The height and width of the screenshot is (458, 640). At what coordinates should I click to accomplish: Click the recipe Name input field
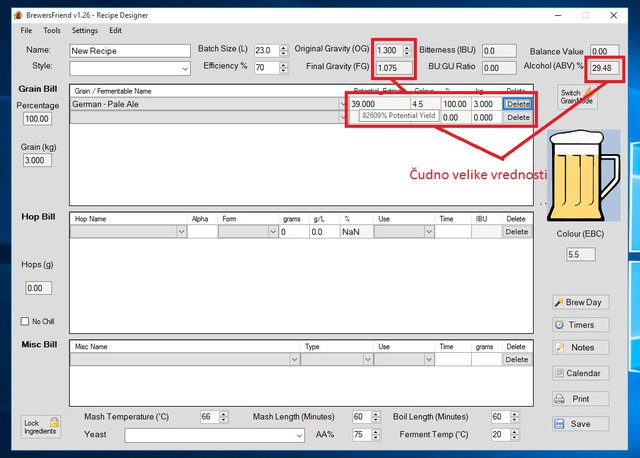click(130, 51)
